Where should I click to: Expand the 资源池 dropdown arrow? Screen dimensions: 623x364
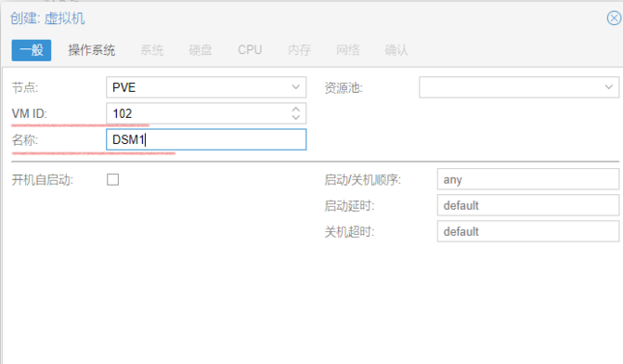[x=609, y=87]
